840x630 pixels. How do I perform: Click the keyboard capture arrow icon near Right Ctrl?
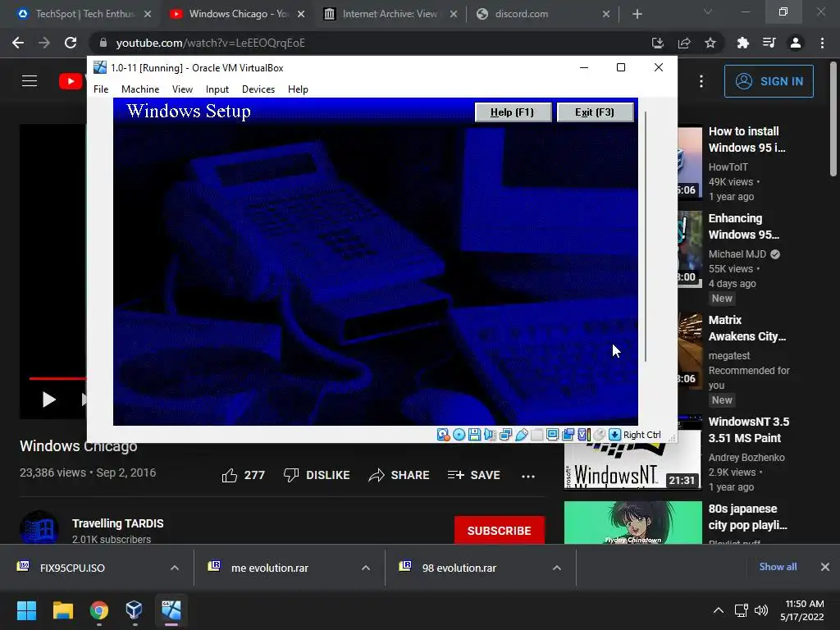tap(614, 435)
